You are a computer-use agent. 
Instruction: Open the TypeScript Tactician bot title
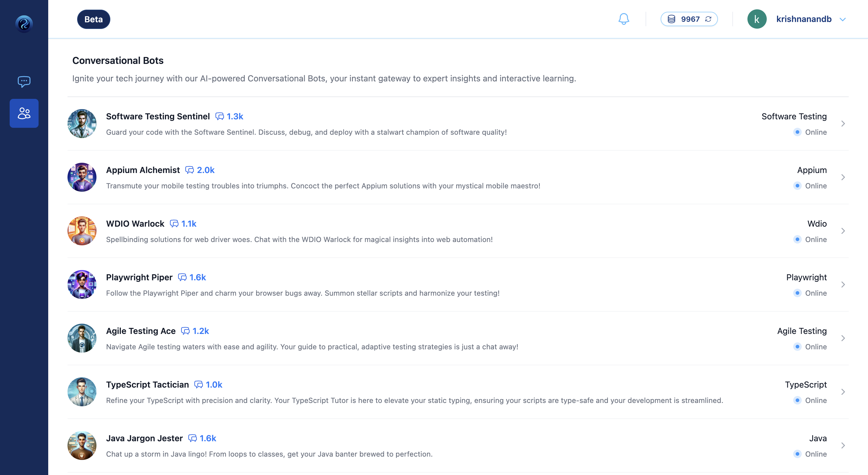pos(147,384)
